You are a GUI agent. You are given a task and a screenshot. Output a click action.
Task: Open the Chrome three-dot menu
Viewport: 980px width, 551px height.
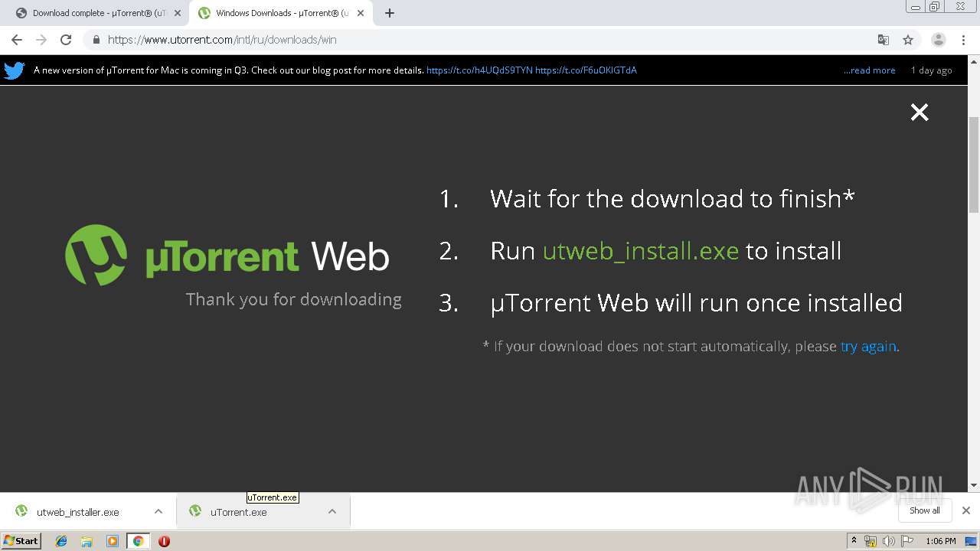point(963,40)
